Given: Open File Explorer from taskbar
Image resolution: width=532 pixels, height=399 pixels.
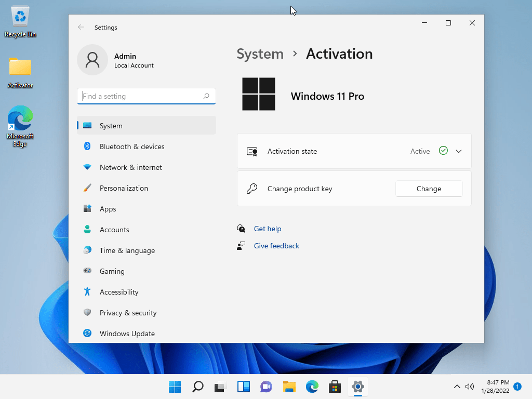Looking at the screenshot, I should click(x=289, y=387).
